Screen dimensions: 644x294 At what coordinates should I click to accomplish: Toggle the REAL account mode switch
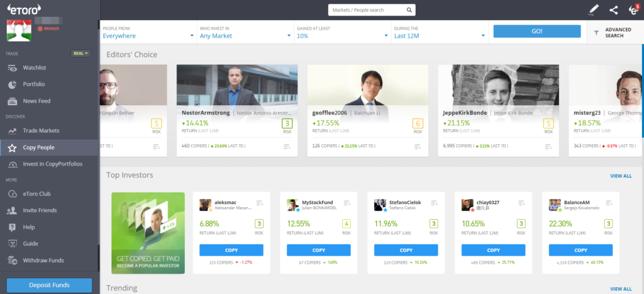point(80,54)
